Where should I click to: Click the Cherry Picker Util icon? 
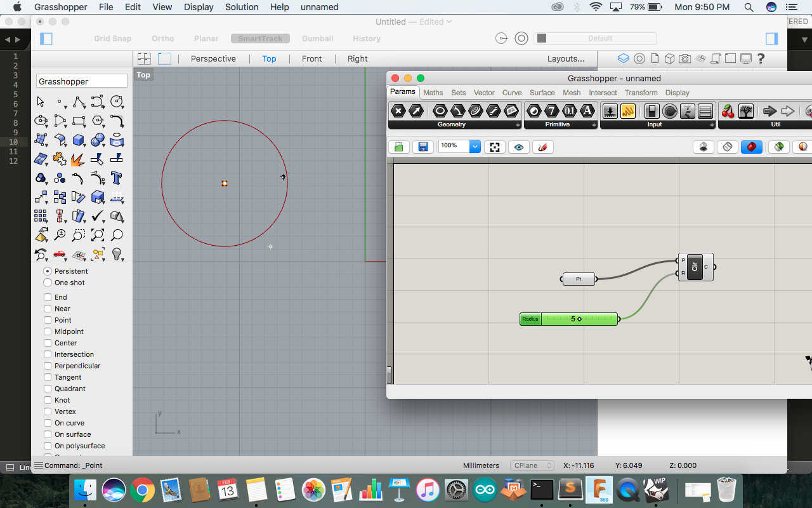point(728,111)
